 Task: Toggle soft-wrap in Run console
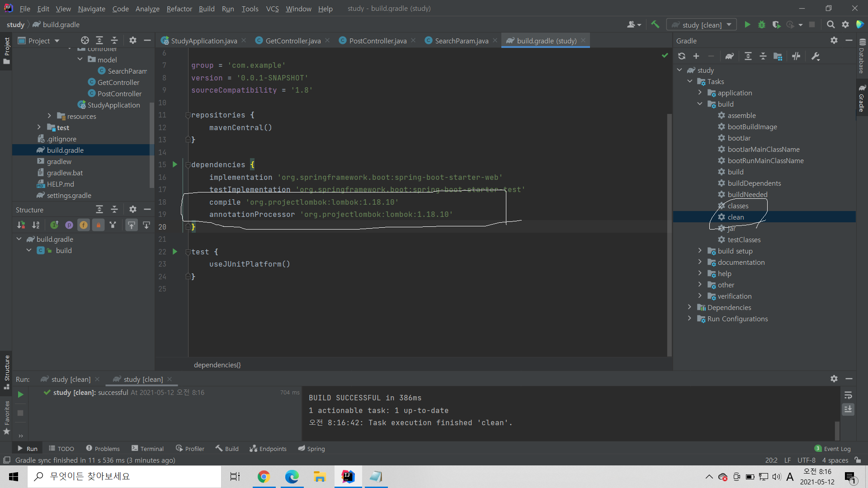click(x=848, y=395)
